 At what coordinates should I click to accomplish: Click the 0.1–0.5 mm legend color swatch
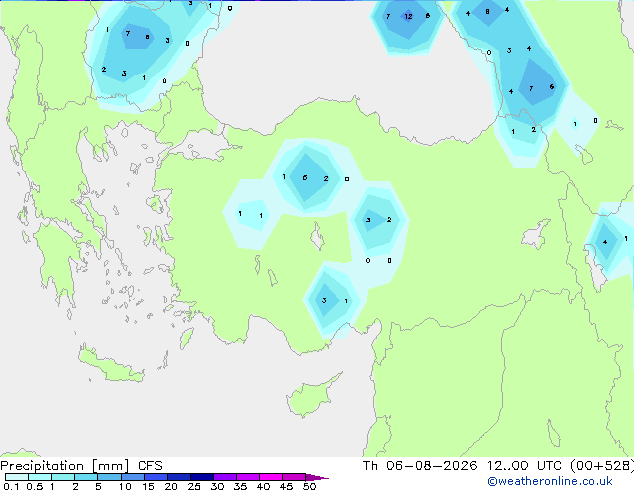[17, 477]
